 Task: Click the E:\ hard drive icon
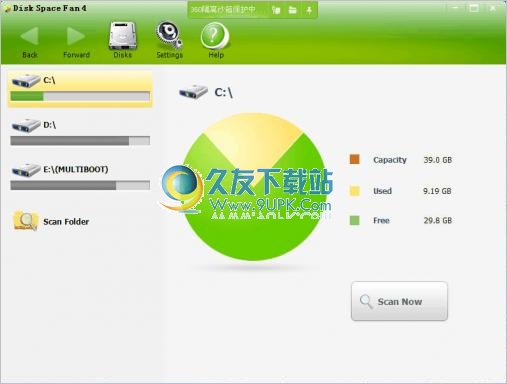(26, 170)
